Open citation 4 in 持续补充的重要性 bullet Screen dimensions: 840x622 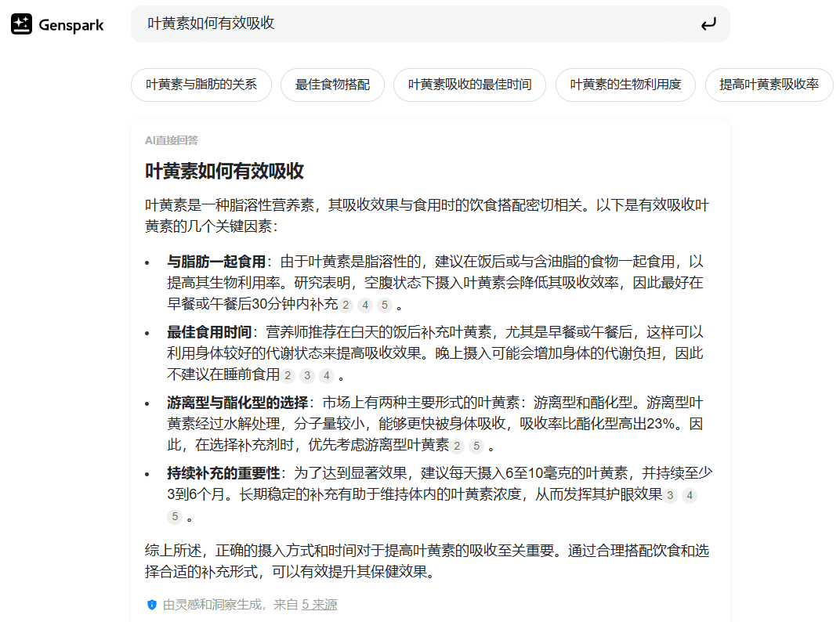click(690, 496)
